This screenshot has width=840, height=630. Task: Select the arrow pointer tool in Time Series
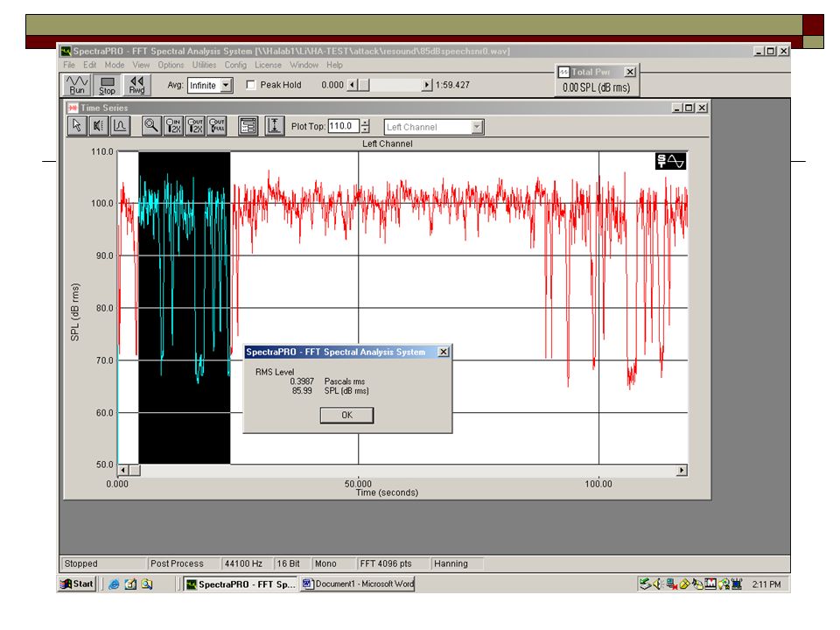pyautogui.click(x=77, y=126)
